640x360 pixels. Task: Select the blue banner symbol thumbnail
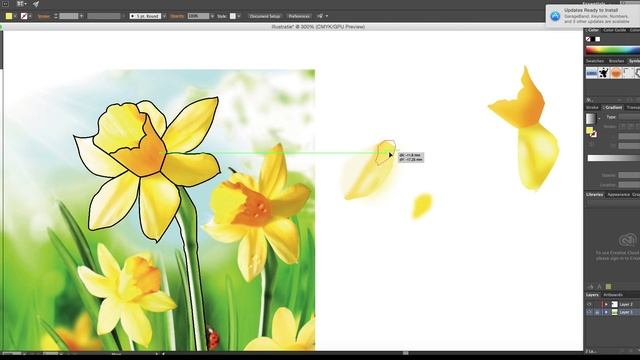coord(591,73)
